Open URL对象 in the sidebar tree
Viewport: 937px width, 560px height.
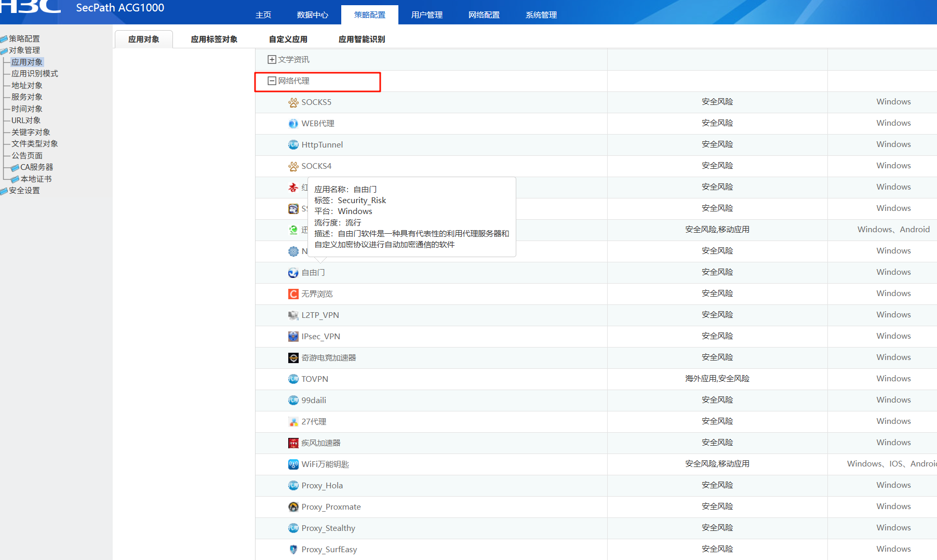[26, 121]
